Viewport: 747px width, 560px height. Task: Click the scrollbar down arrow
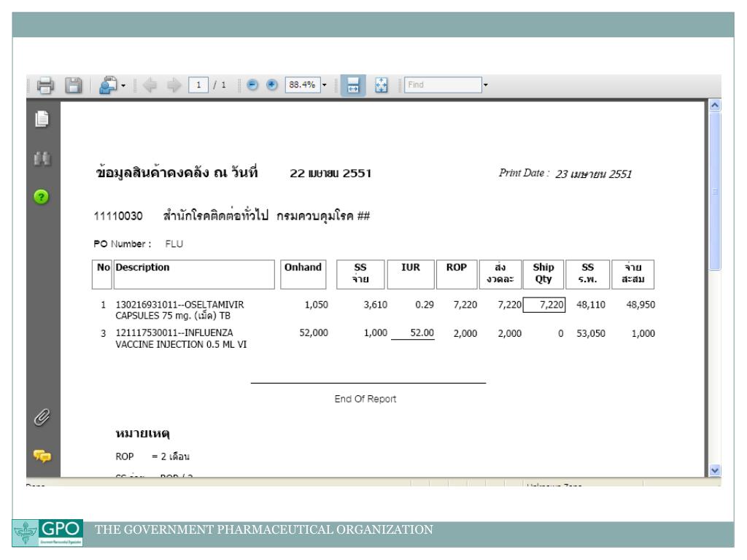(x=715, y=470)
